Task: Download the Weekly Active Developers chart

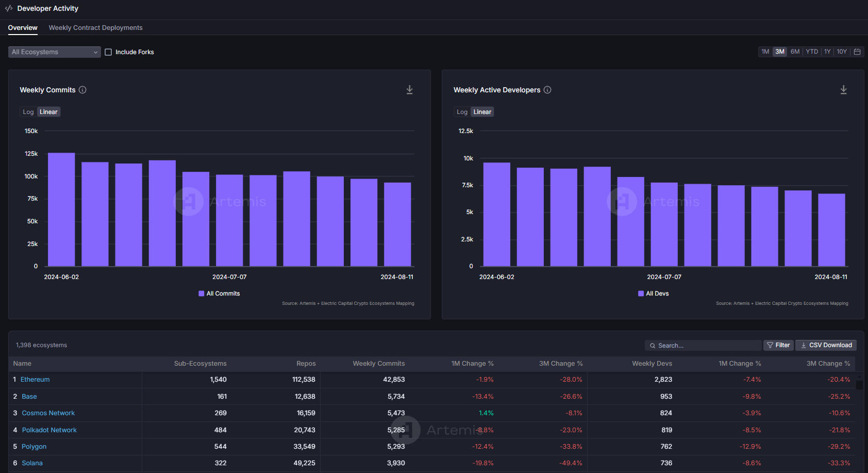Action: tap(844, 90)
